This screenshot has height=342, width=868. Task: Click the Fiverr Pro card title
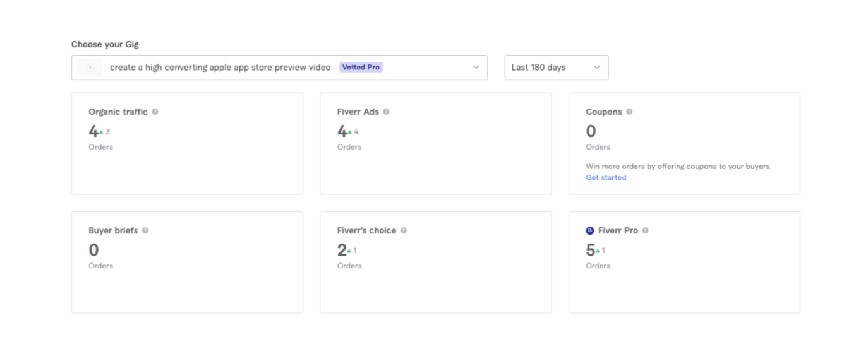coord(618,230)
